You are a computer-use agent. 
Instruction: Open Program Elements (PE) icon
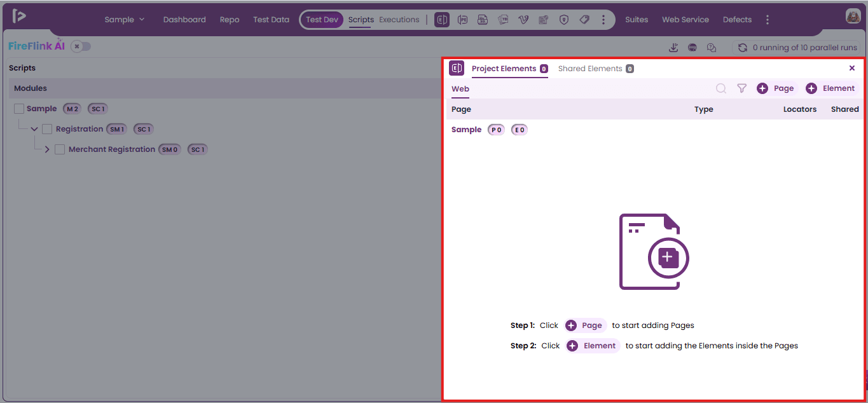462,20
